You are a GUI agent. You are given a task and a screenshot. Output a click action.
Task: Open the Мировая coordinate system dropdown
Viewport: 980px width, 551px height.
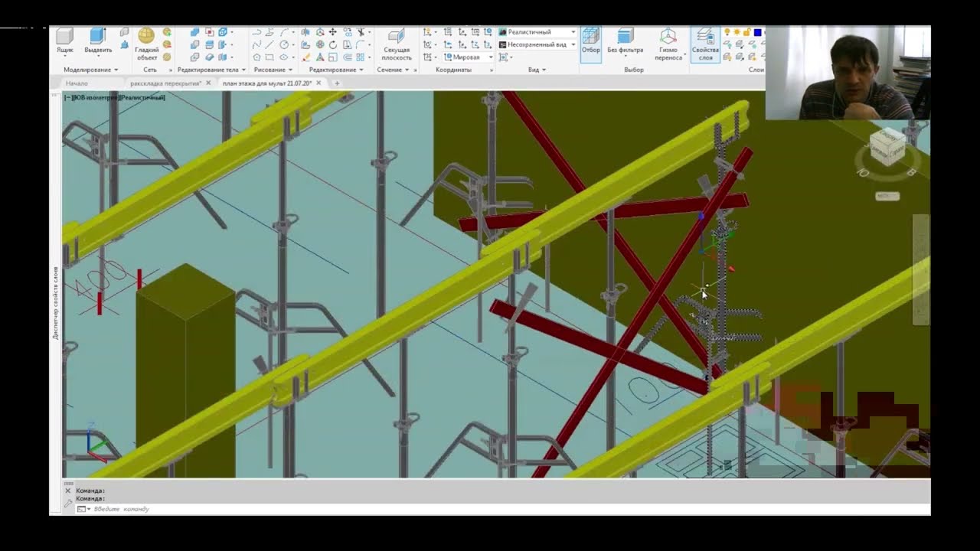click(x=467, y=57)
